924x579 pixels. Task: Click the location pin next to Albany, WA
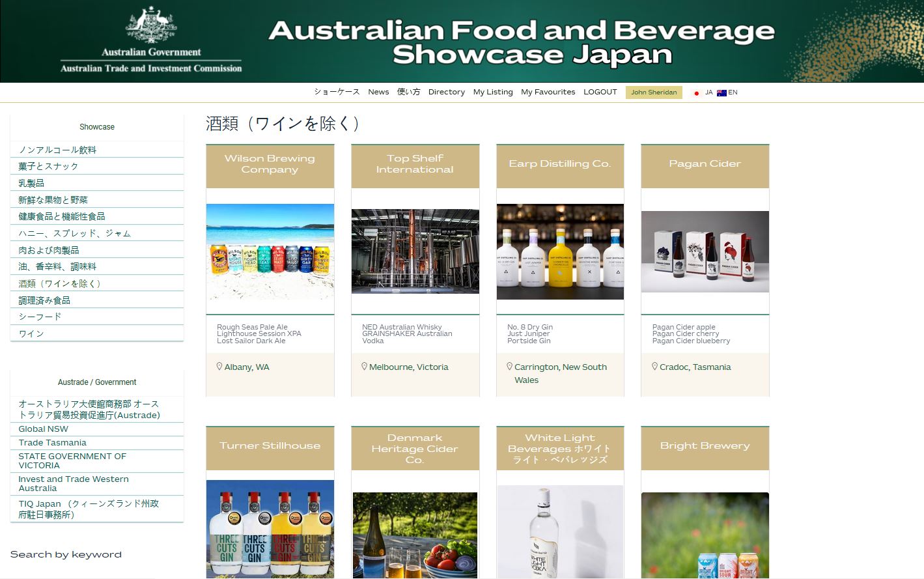219,367
